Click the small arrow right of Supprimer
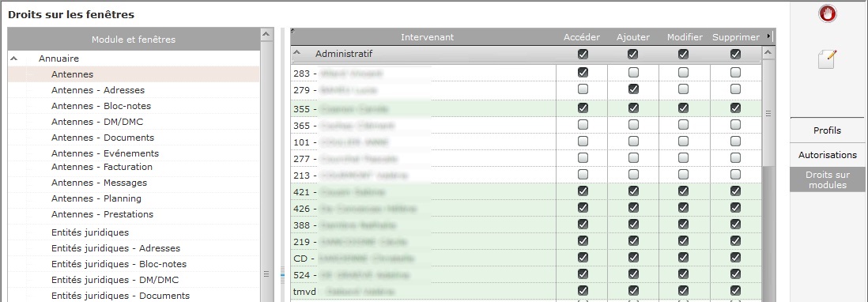 768,36
